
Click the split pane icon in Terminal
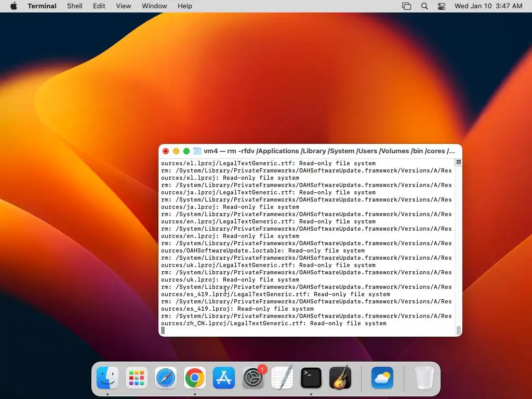[458, 163]
